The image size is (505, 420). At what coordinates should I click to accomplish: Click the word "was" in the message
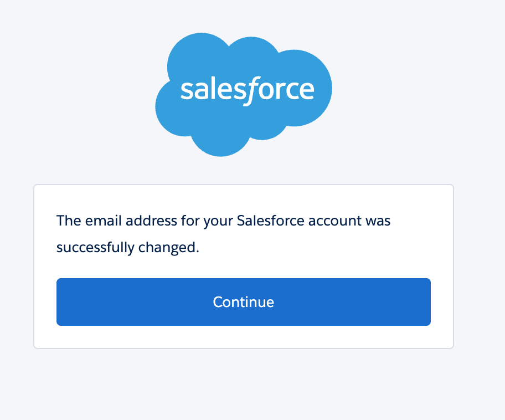378,221
